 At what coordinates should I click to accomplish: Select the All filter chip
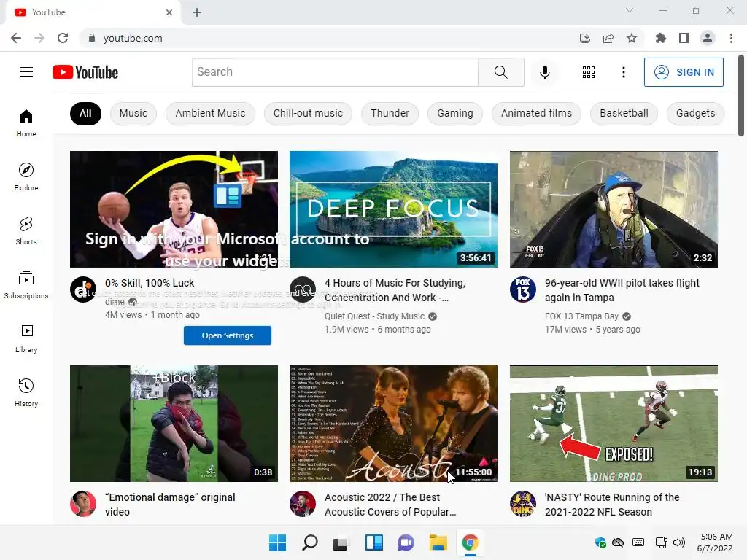point(85,113)
